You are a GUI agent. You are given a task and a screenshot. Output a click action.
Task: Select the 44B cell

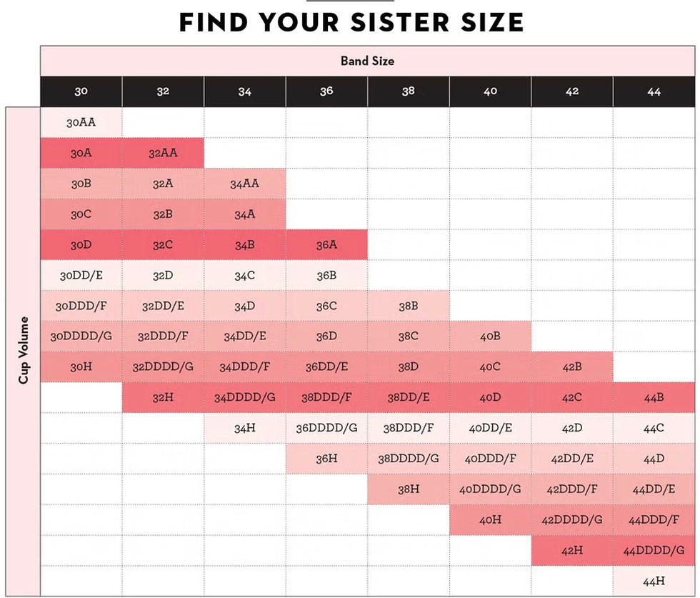click(654, 397)
